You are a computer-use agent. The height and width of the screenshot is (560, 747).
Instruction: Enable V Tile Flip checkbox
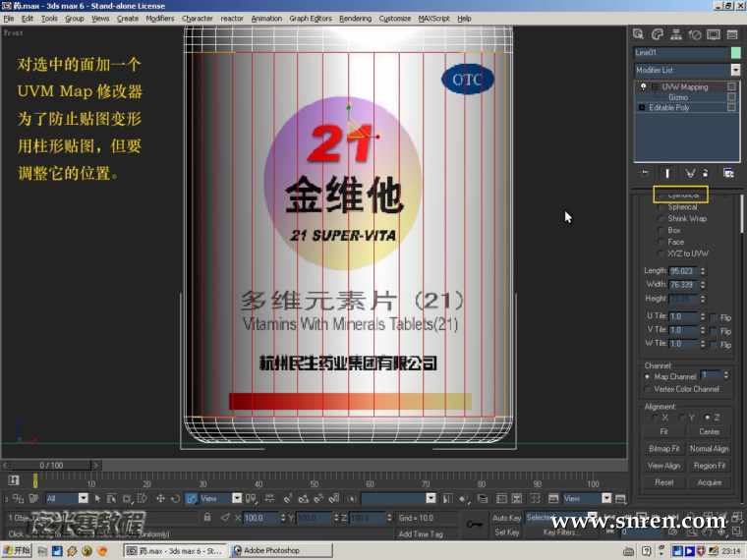pos(714,331)
